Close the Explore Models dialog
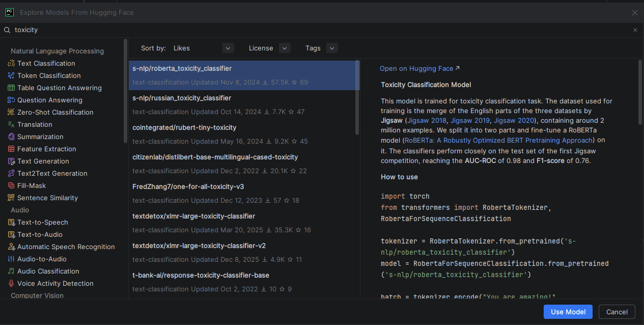The width and height of the screenshot is (644, 325). 634,12
